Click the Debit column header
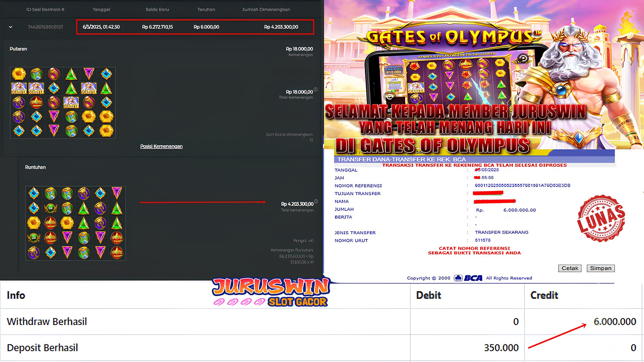644x362 pixels. coord(428,295)
